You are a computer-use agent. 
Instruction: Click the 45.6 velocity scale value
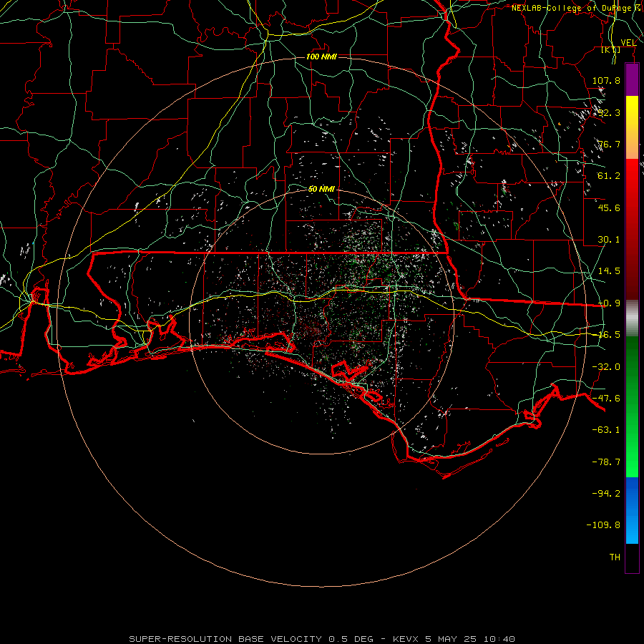click(x=609, y=208)
